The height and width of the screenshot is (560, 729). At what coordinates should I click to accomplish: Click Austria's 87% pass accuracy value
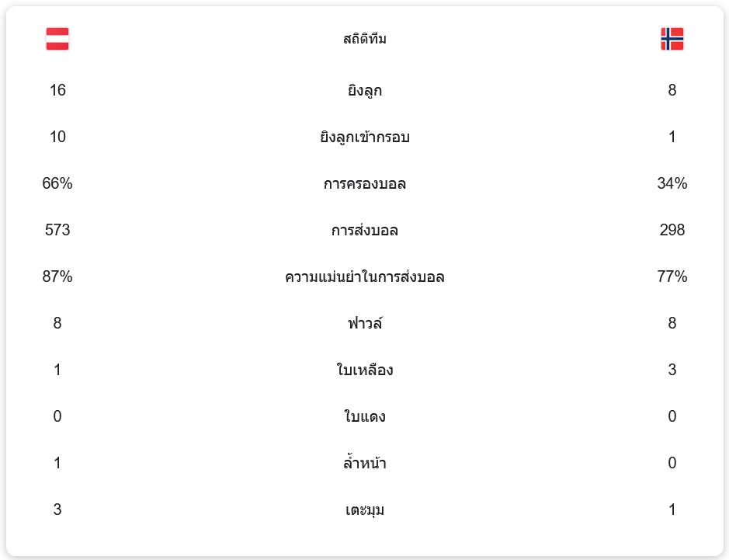tap(57, 277)
